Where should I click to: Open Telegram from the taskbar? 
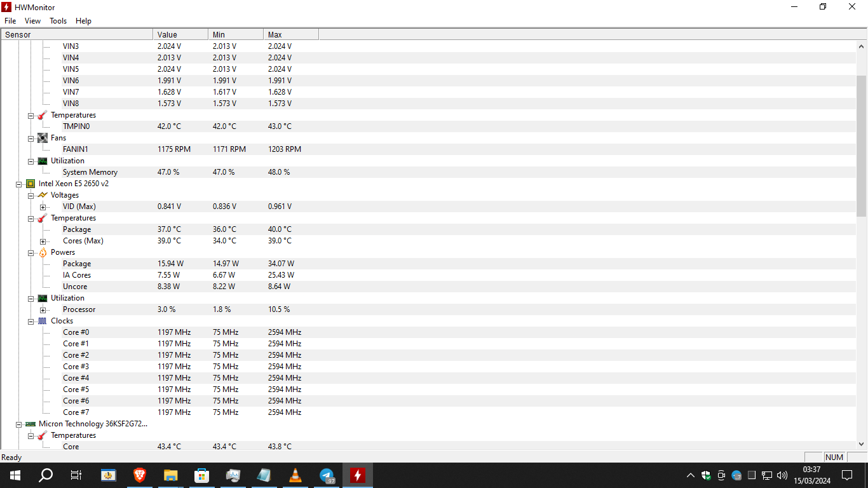[327, 475]
